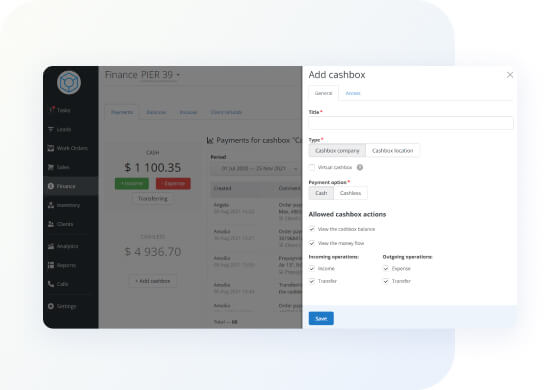The image size is (551, 390).
Task: Open Tasks via its sidebar icon
Action: (51, 110)
